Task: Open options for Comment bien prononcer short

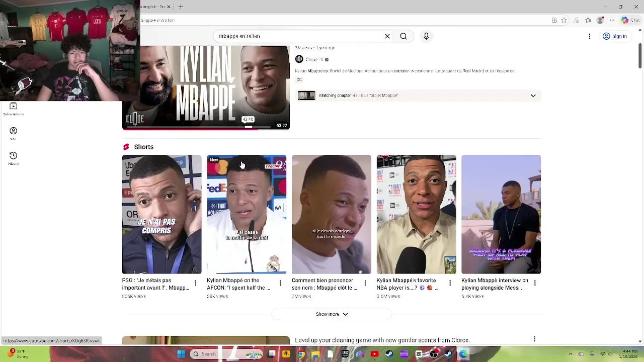Action: point(365,283)
